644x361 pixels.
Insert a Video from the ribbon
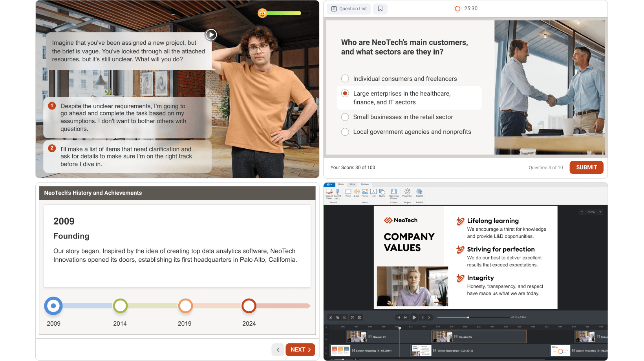coord(348,191)
